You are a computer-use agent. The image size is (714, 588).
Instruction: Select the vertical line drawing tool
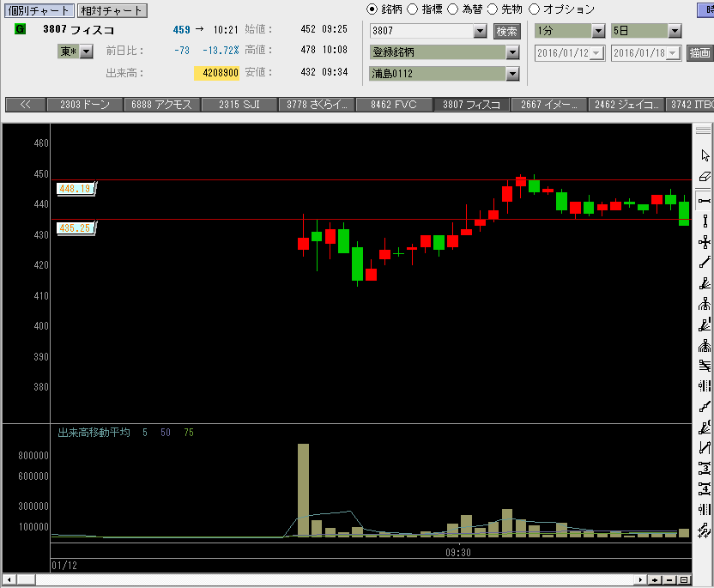click(x=705, y=221)
